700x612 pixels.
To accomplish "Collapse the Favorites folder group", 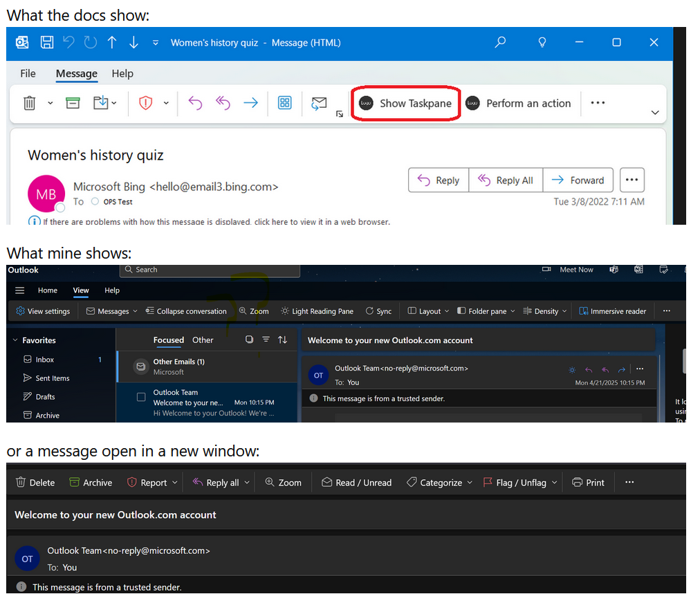I will pyautogui.click(x=15, y=340).
